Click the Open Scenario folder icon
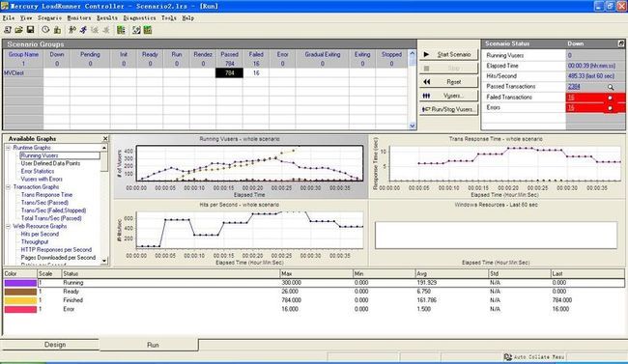628x364 pixels. click(x=18, y=30)
